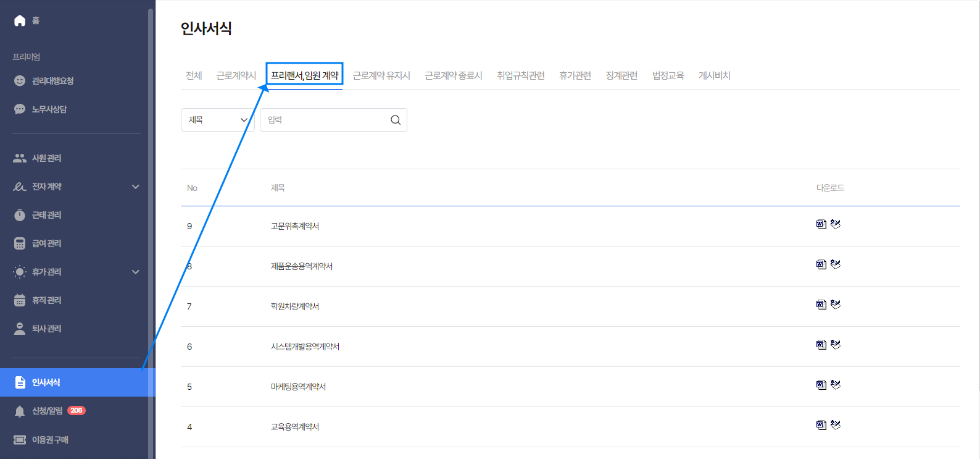This screenshot has height=459, width=980.
Task: Download 제품운송용역계약서 in HWP format
Action: point(836,264)
